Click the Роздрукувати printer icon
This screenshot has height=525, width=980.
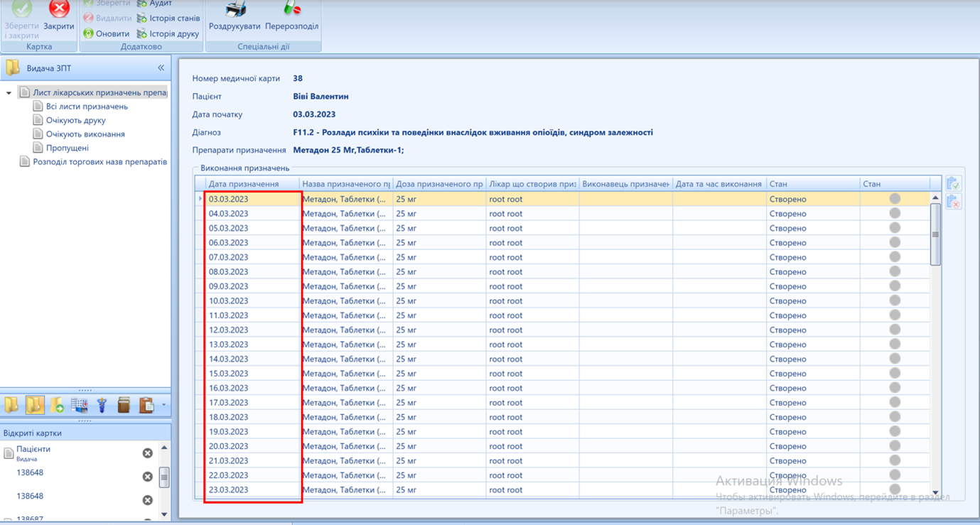pyautogui.click(x=235, y=9)
